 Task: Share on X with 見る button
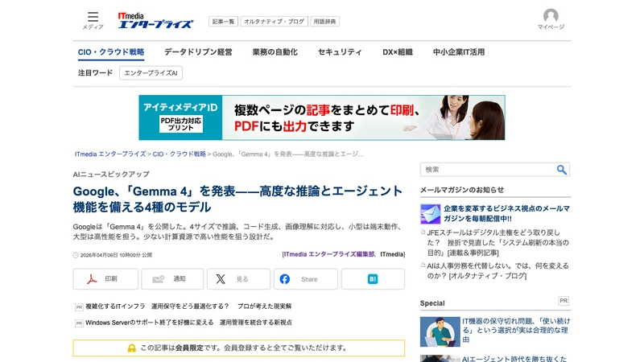click(x=238, y=279)
